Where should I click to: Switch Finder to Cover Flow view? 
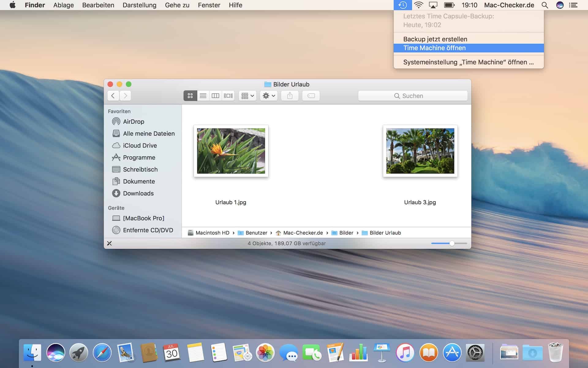(228, 96)
